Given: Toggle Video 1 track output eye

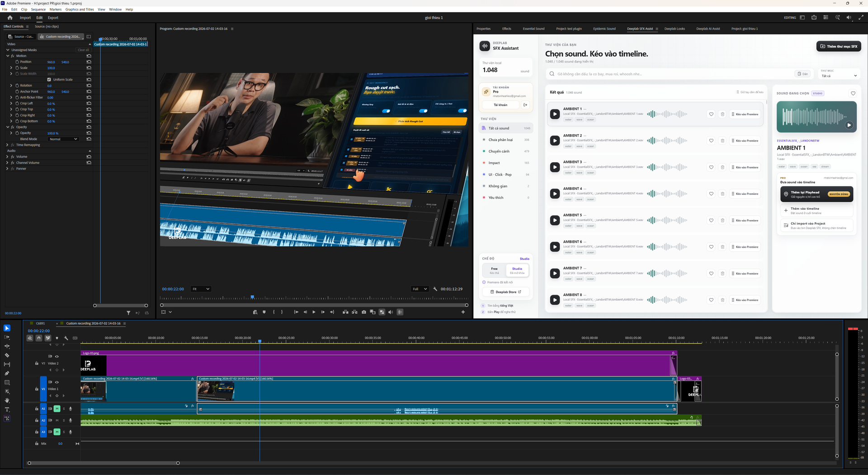Looking at the screenshot, I should [x=57, y=382].
